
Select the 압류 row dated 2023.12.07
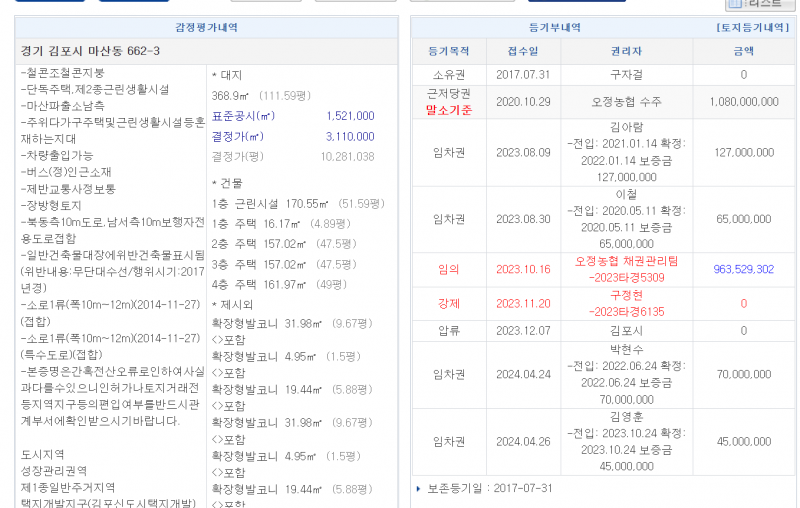[x=449, y=330]
